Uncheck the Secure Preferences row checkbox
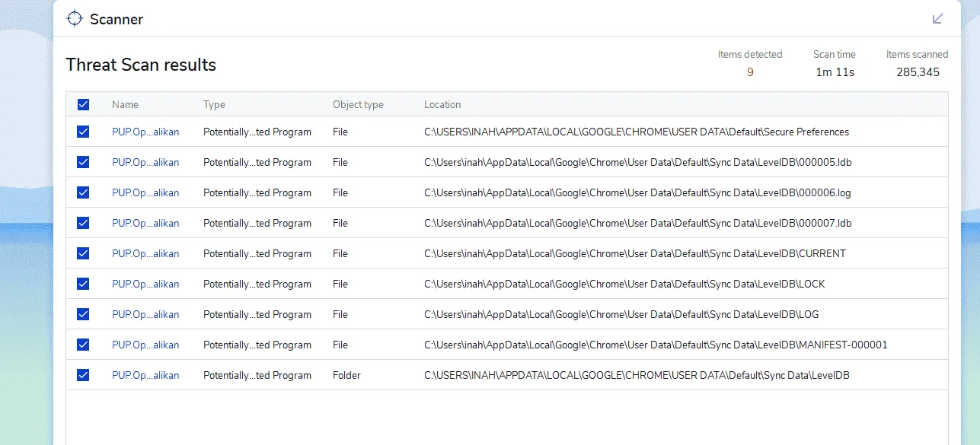This screenshot has width=980, height=445. [83, 132]
